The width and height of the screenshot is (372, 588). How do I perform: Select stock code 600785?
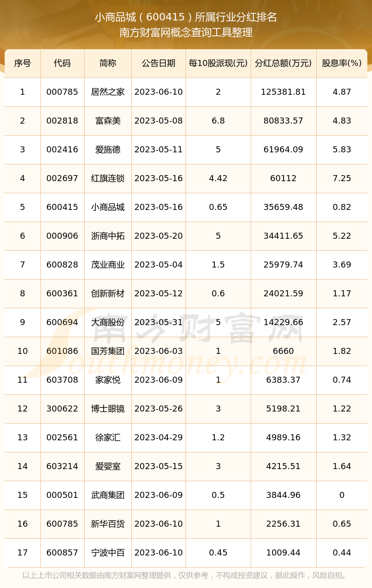tap(62, 524)
